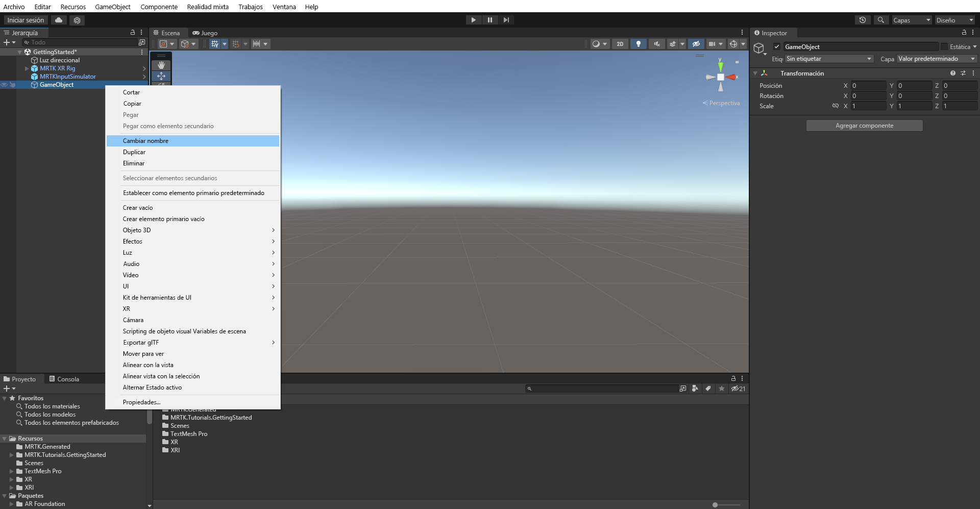Screen dimensions: 980x509
Task: Open cloud services with the cloud icon
Action: point(59,20)
